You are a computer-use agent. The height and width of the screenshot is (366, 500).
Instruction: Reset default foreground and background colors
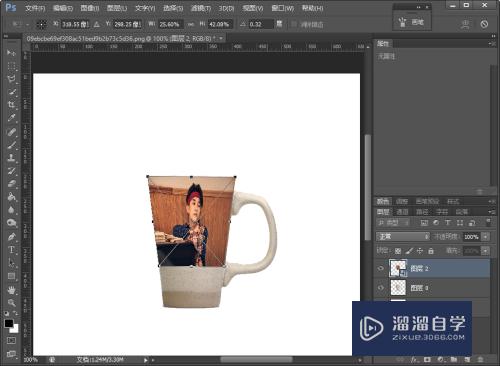point(7,313)
